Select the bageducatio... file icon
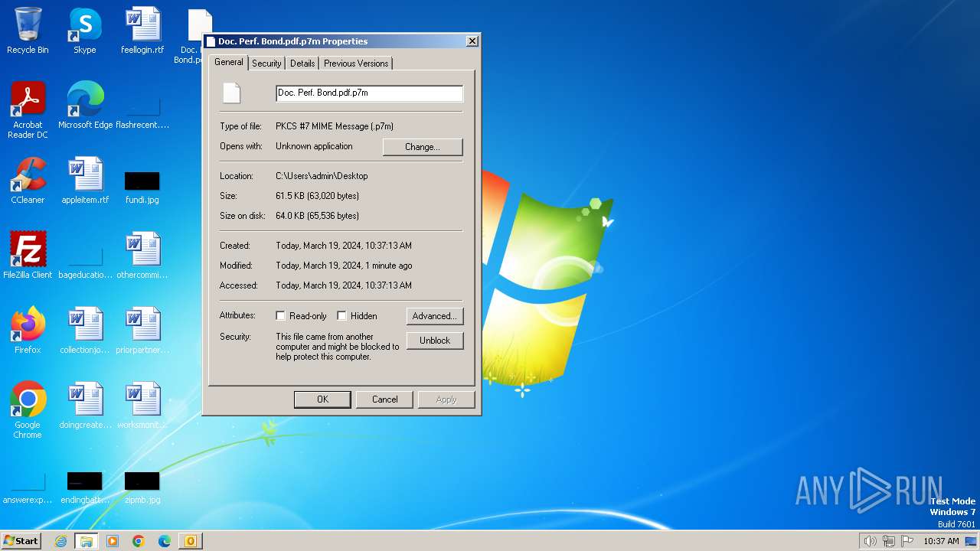The image size is (980, 551). pos(85,262)
